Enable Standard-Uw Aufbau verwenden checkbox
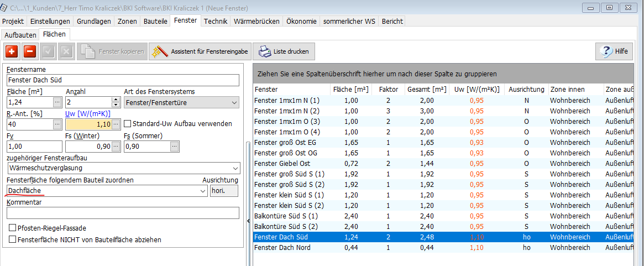 pos(128,124)
